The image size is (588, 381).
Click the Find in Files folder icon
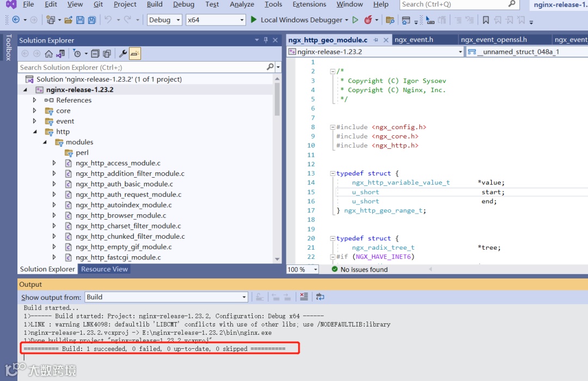click(390, 20)
